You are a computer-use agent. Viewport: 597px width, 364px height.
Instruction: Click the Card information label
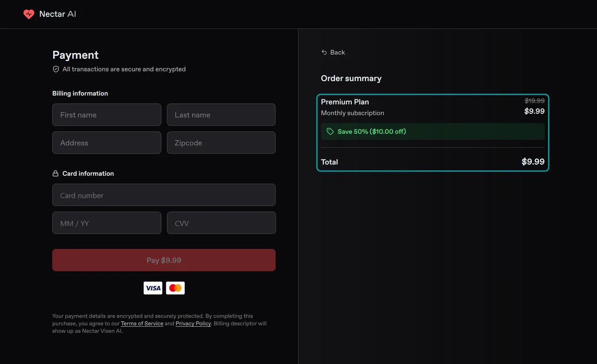[x=88, y=173]
